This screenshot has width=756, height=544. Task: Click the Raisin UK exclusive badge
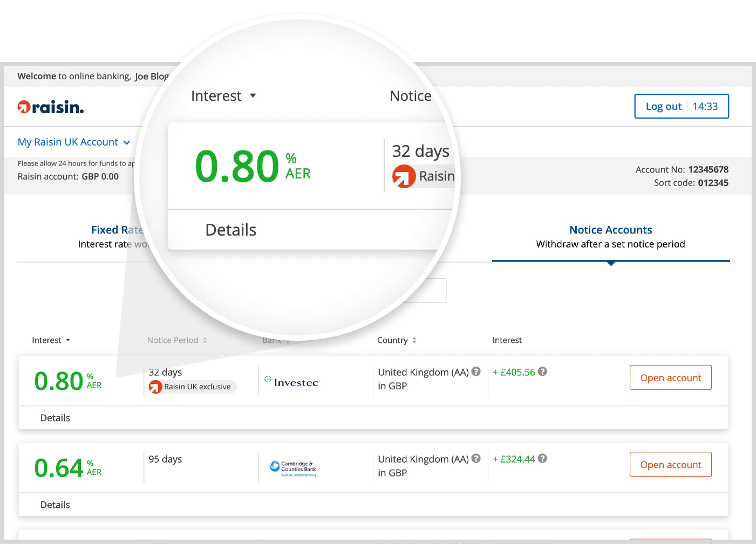192,387
